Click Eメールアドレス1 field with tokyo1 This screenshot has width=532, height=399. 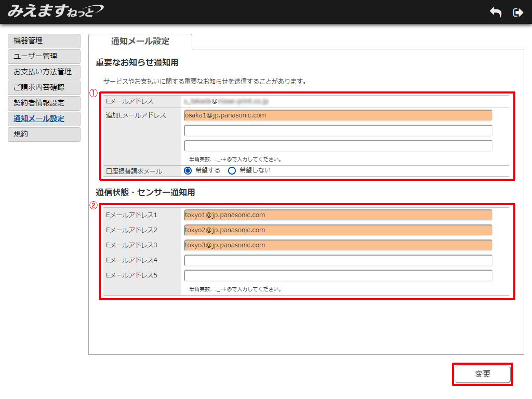pyautogui.click(x=338, y=215)
